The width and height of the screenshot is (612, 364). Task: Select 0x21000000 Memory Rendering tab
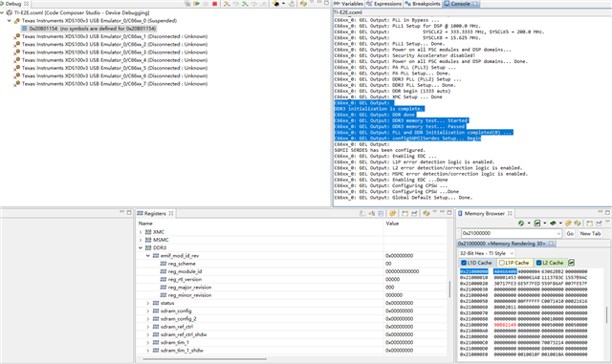(x=506, y=244)
